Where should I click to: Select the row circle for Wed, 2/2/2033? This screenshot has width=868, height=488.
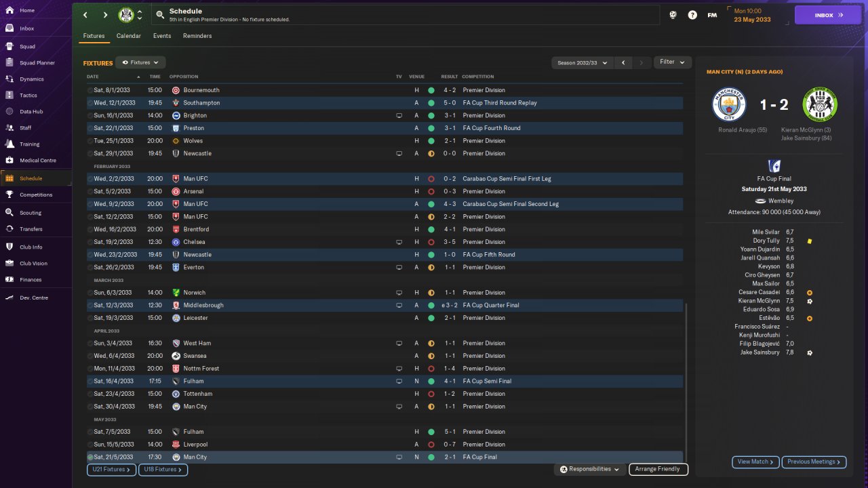point(90,179)
